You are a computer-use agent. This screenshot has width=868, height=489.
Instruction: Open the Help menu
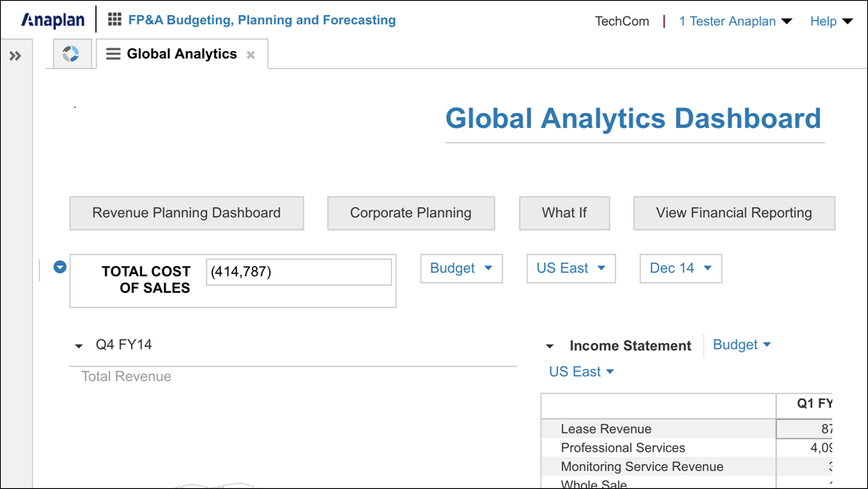(830, 21)
